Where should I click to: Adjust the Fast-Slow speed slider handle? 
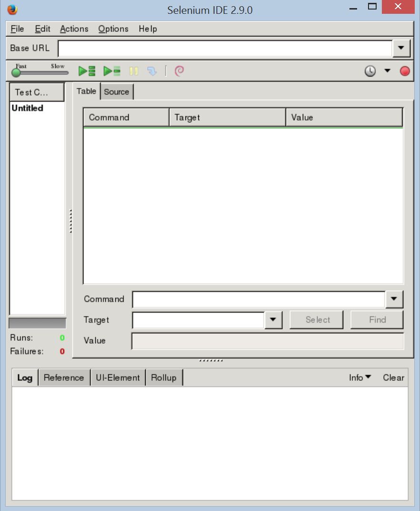coord(16,72)
